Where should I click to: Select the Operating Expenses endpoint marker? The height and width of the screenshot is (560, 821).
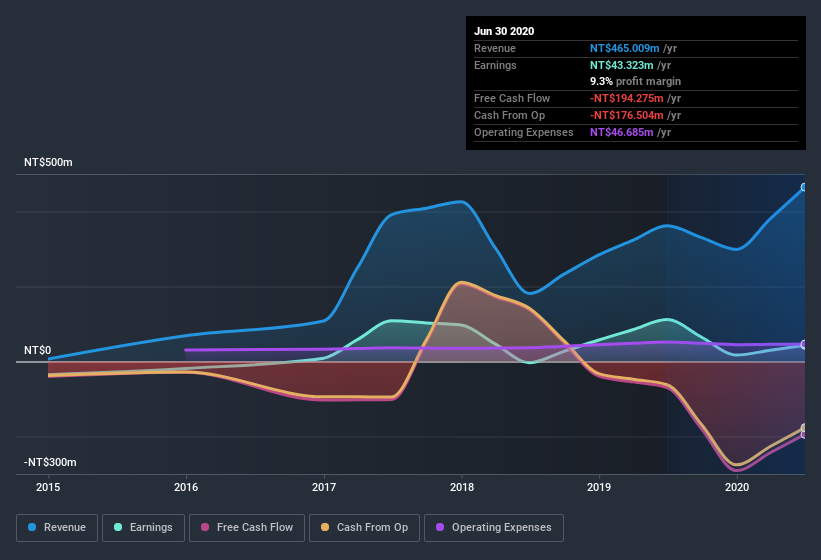click(x=804, y=344)
